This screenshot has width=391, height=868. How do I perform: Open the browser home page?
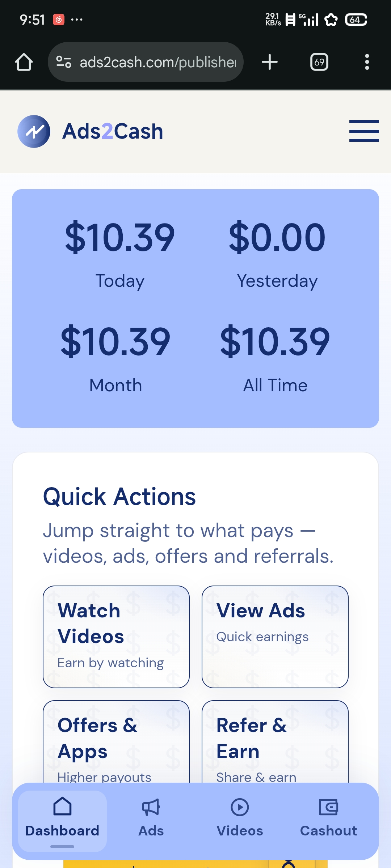(24, 62)
